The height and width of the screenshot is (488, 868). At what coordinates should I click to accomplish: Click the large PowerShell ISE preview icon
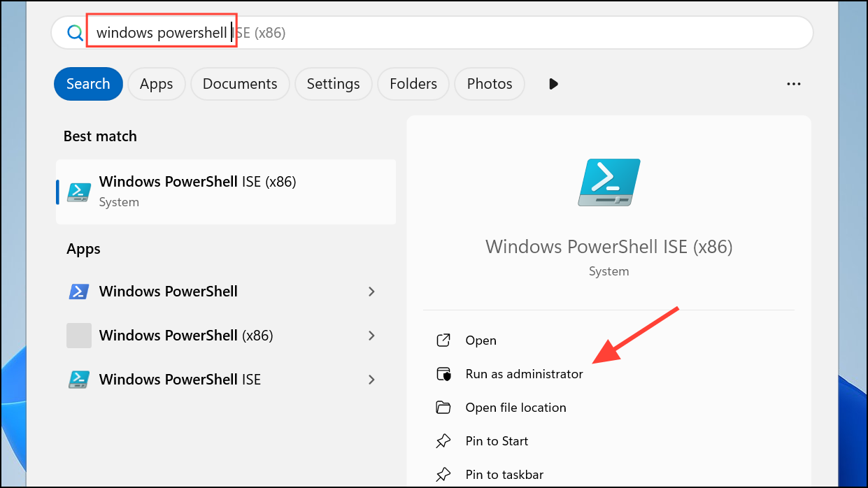[x=609, y=182]
